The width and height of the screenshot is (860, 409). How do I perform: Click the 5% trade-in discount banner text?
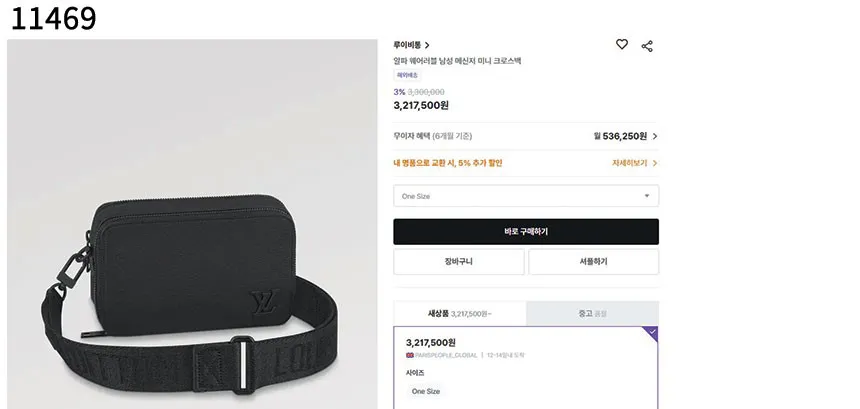448,163
